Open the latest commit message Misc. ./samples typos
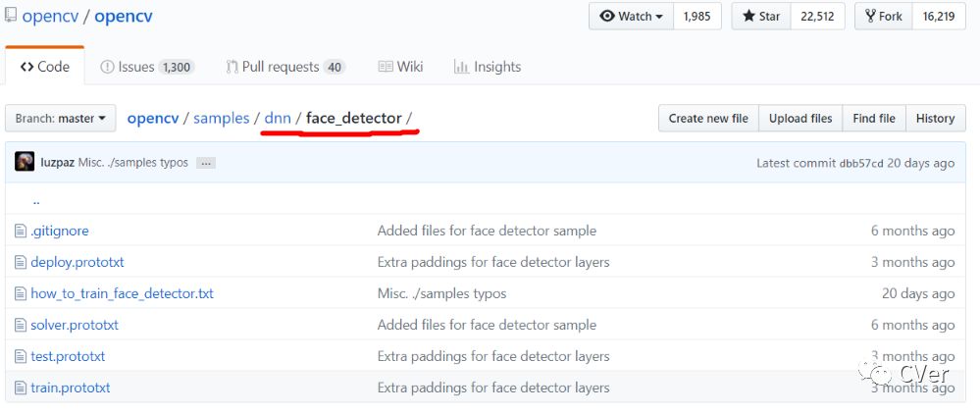Screen dimensions: 980x414 [133, 163]
